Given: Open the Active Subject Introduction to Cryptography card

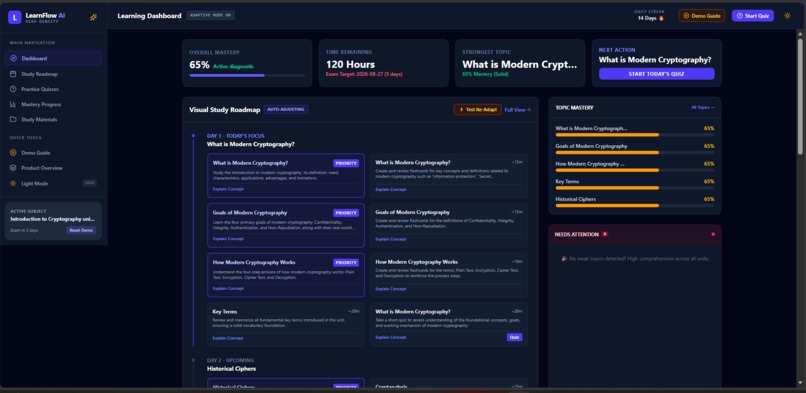Looking at the screenshot, I should pyautogui.click(x=53, y=221).
